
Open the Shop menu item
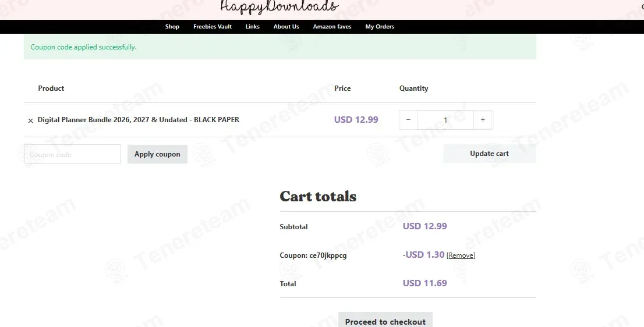(x=172, y=27)
